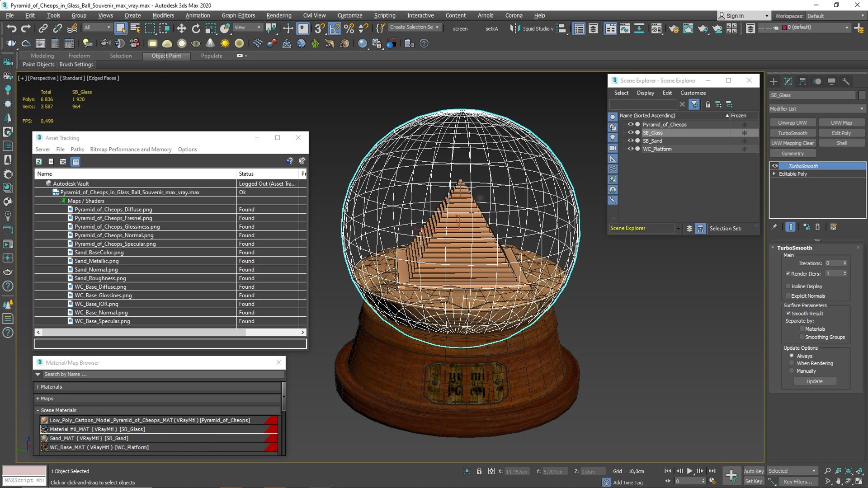Image resolution: width=868 pixels, height=488 pixels.
Task: Open Paths menu in Asset Tracking
Action: tap(77, 149)
